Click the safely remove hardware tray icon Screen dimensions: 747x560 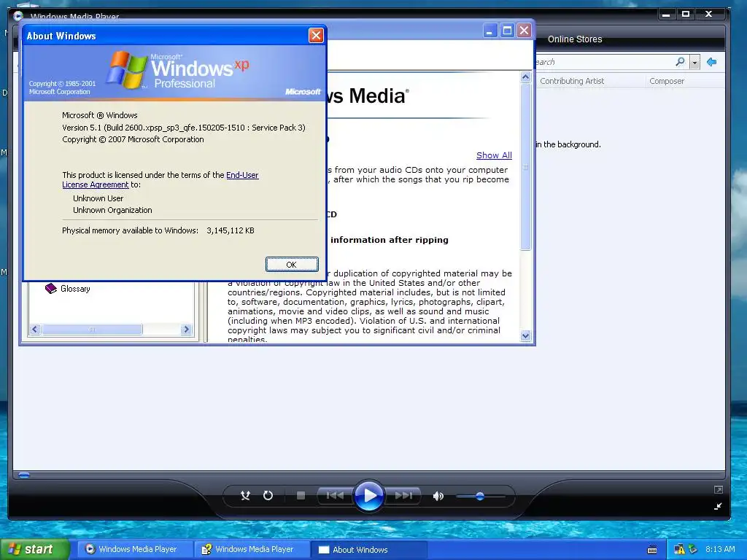[693, 550]
